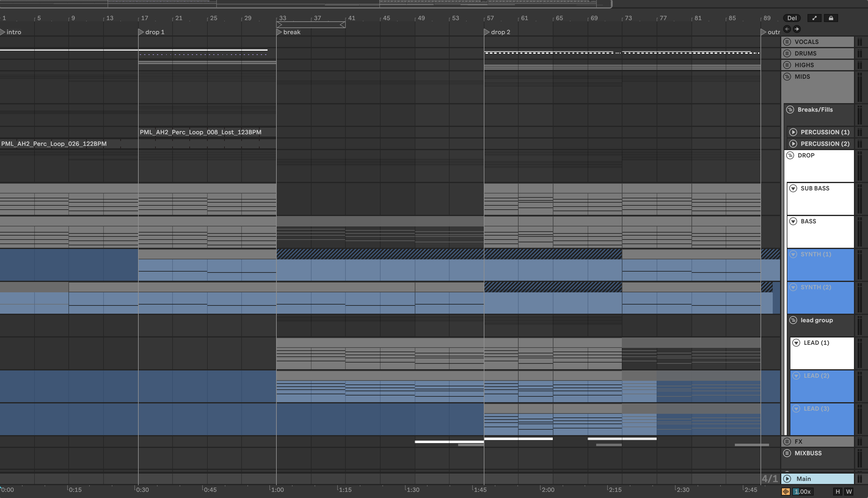Fold the SUB BASS track
Viewport: 868px width, 498px height.
tap(793, 188)
